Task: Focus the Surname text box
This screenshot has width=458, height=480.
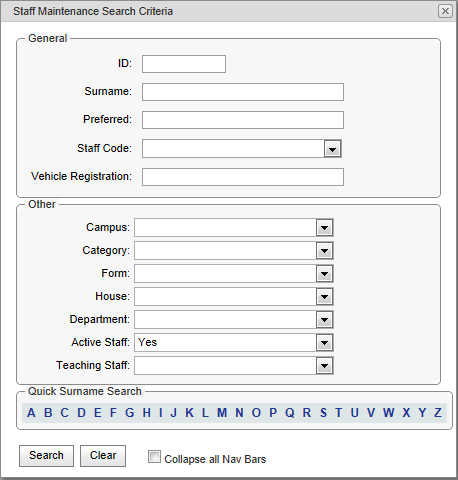Action: pos(243,92)
